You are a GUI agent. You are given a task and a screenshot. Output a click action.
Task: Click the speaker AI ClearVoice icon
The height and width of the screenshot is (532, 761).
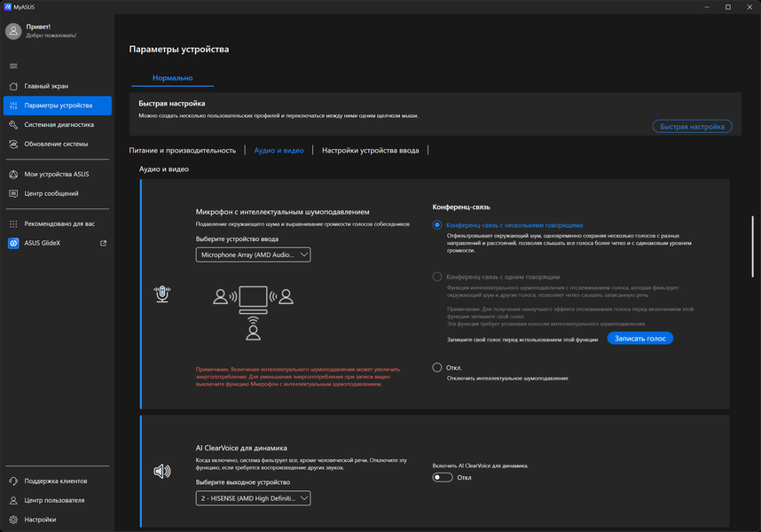162,471
